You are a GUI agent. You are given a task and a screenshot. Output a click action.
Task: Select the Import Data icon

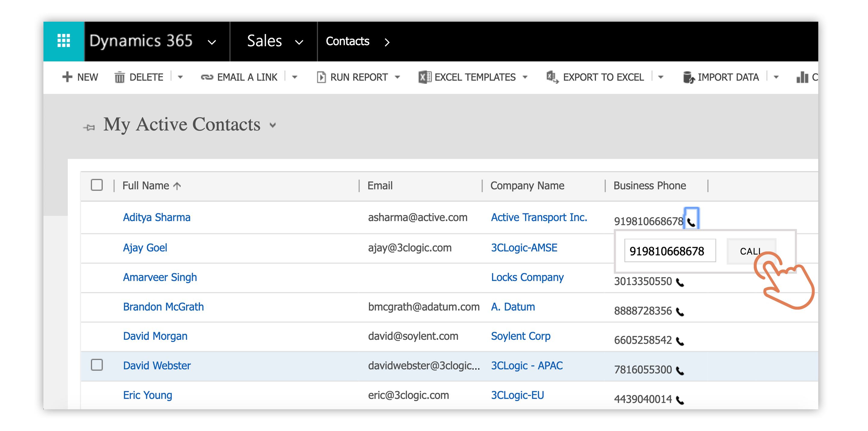689,77
